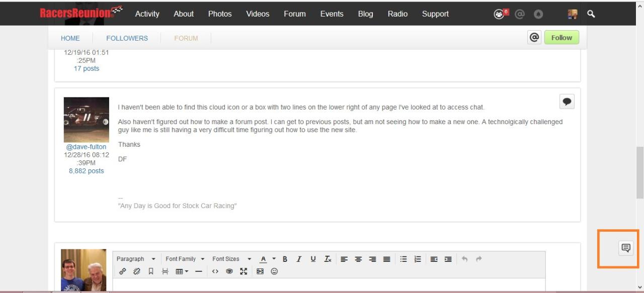The width and height of the screenshot is (644, 293).
Task: Toggle underline formatting in the editor
Action: pos(313,259)
